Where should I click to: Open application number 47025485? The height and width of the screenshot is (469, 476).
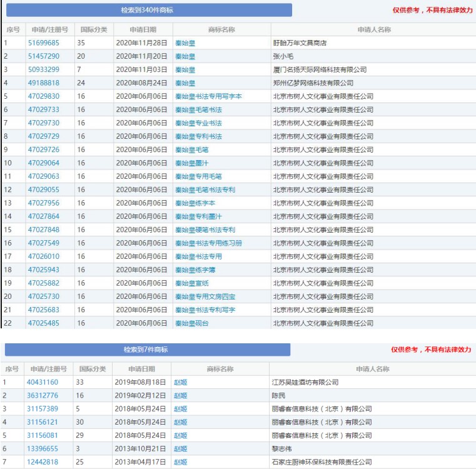43,323
